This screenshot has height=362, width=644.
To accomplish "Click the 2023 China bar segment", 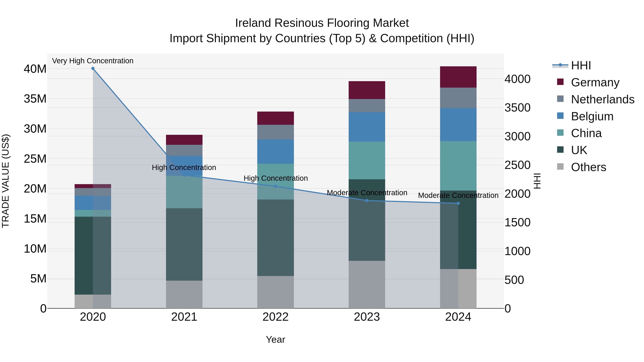I will pyautogui.click(x=367, y=160).
